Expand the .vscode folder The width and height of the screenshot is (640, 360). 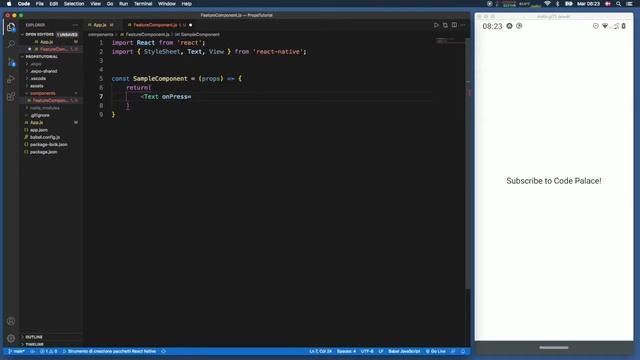coord(38,78)
